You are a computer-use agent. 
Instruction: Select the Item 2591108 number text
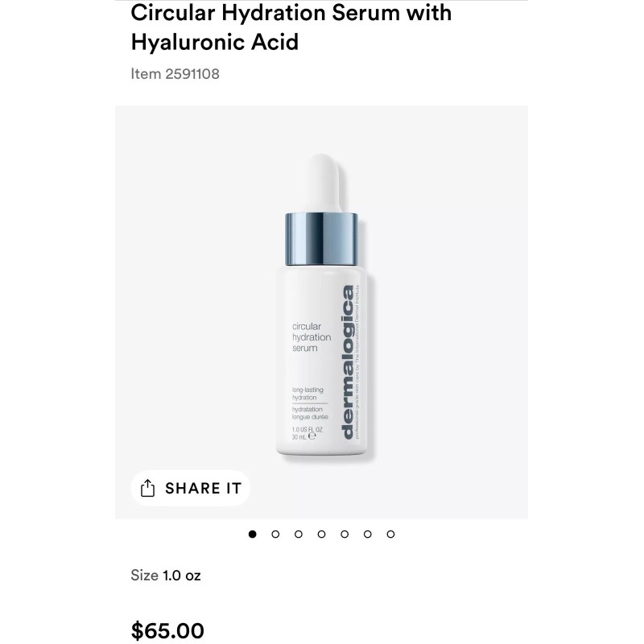[x=175, y=74]
